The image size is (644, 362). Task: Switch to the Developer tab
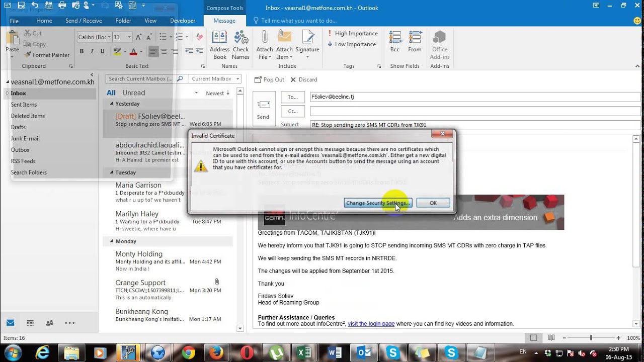coord(183,21)
